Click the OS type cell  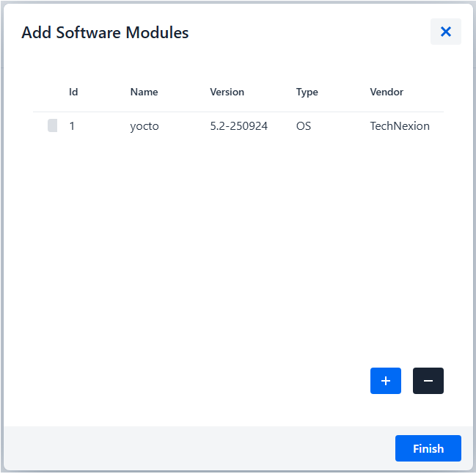(304, 126)
